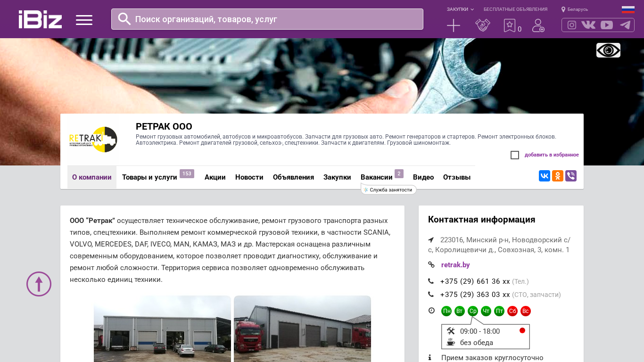Click '09:00 - 18:00' working hours
Viewport: 644px width, 362px height.
pyautogui.click(x=480, y=331)
